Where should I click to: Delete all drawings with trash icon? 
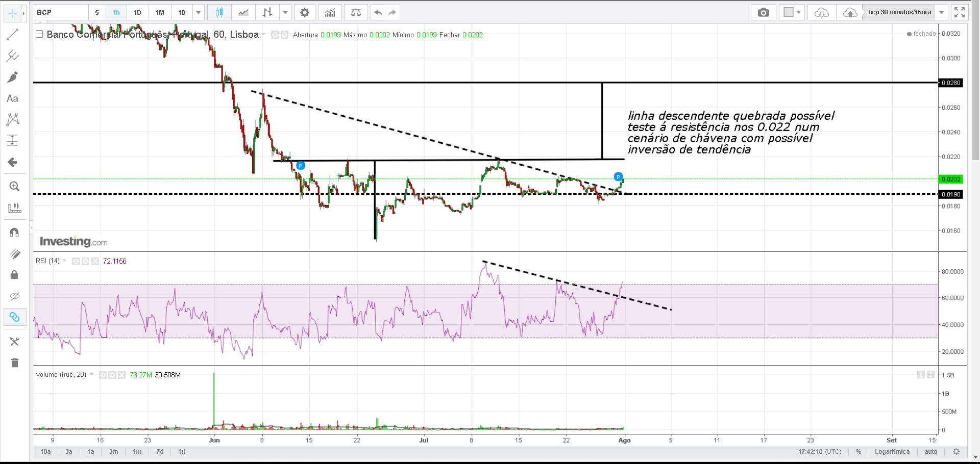click(14, 363)
